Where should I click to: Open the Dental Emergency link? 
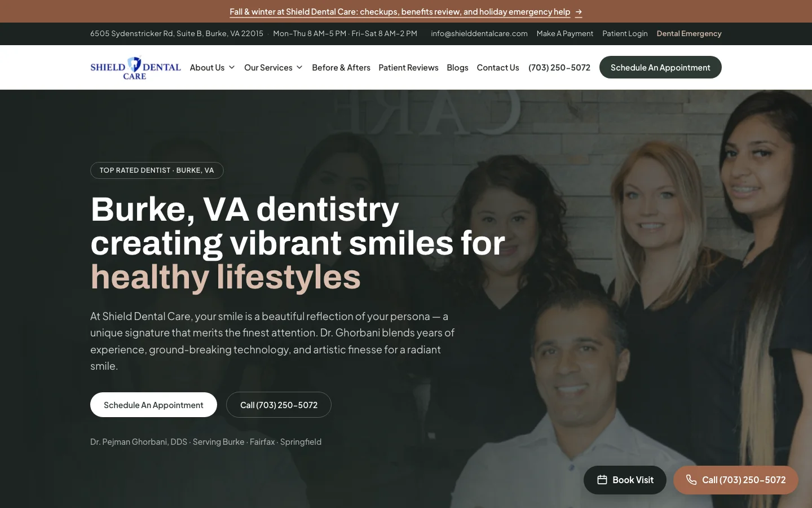point(689,34)
